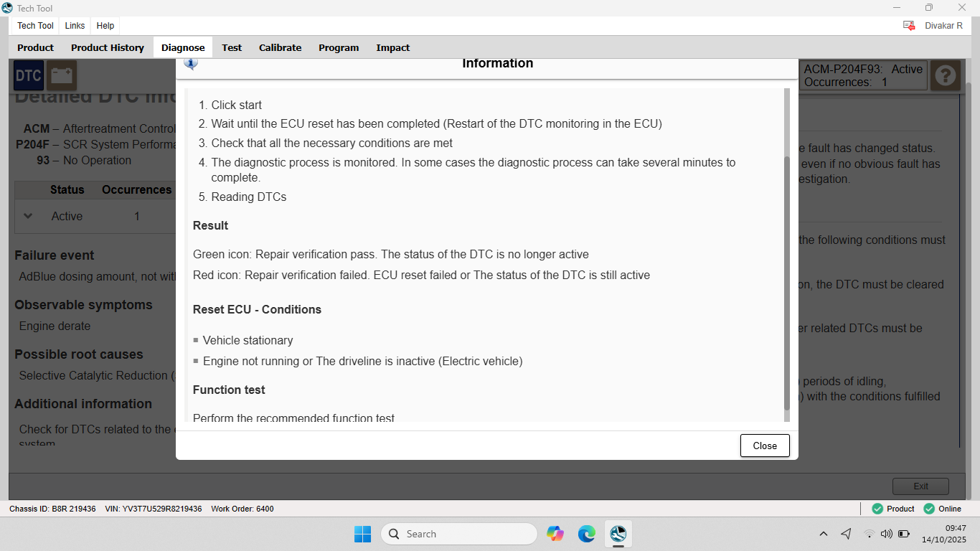Click the green Product status icon
Image resolution: width=980 pixels, height=551 pixels.
877,509
